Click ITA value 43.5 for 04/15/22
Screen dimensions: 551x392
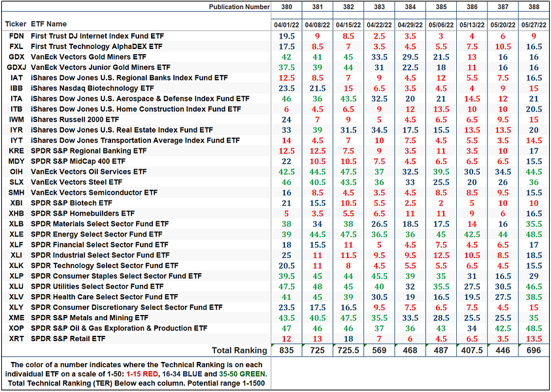coord(348,99)
